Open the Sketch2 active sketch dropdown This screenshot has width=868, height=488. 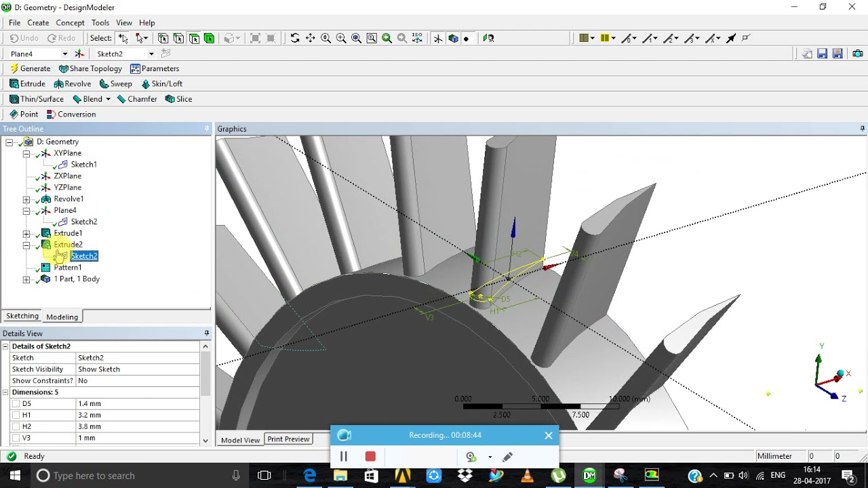pos(151,54)
